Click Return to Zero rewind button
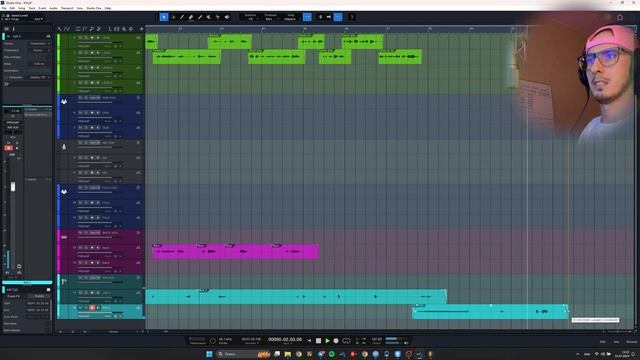 tap(309, 340)
